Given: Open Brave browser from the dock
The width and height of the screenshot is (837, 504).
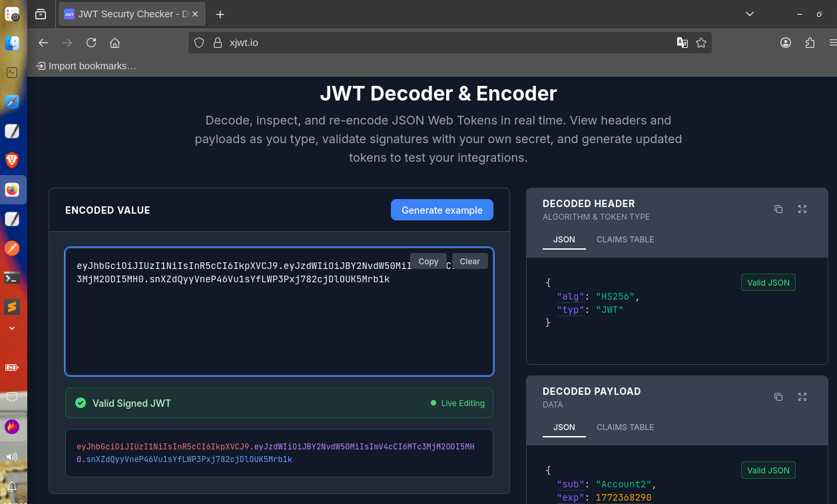Looking at the screenshot, I should tap(12, 160).
